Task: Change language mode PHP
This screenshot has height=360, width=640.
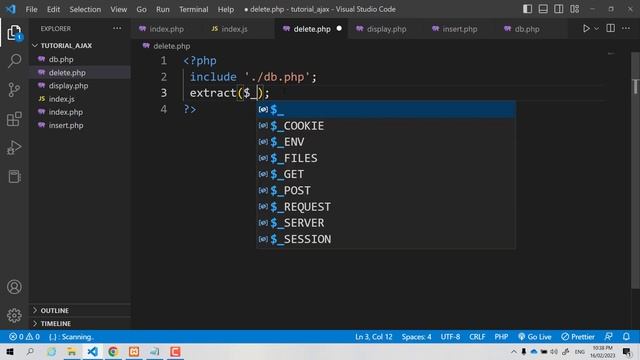Action: click(501, 337)
